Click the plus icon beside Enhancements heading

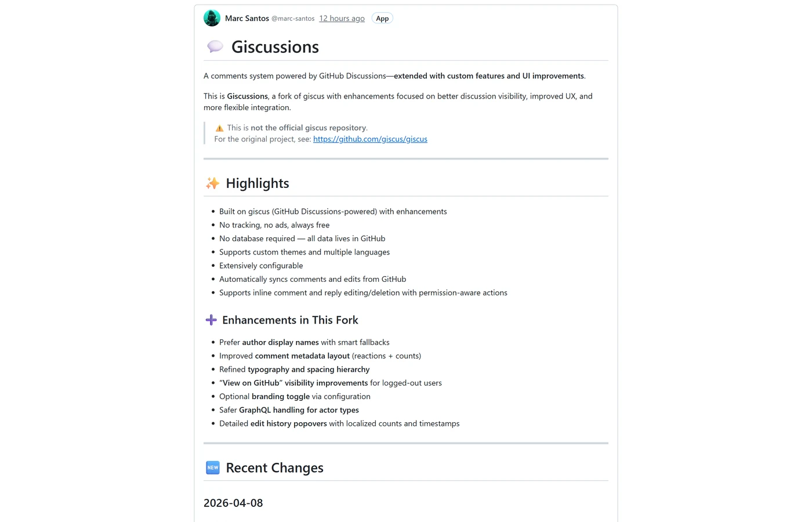coord(211,320)
